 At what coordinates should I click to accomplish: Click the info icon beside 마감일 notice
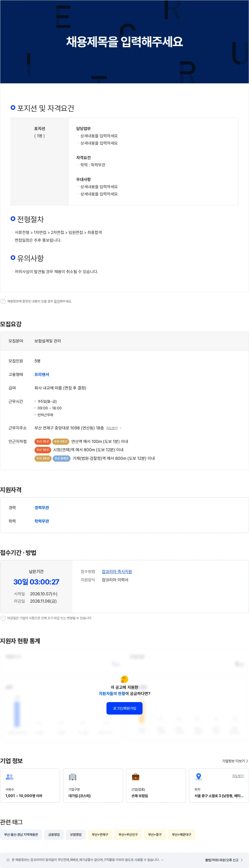3,618
